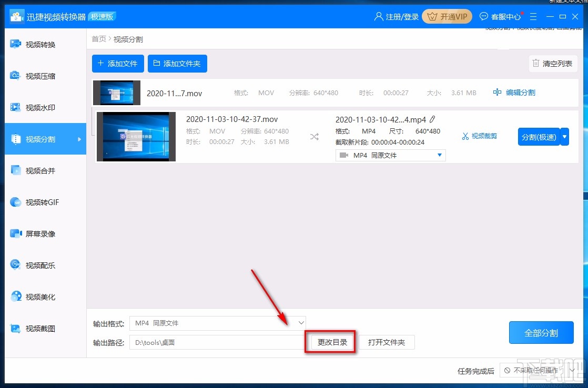Viewport: 588px width, 388px height.
Task: Open the 视频转GIF sidebar item
Action: [45, 202]
